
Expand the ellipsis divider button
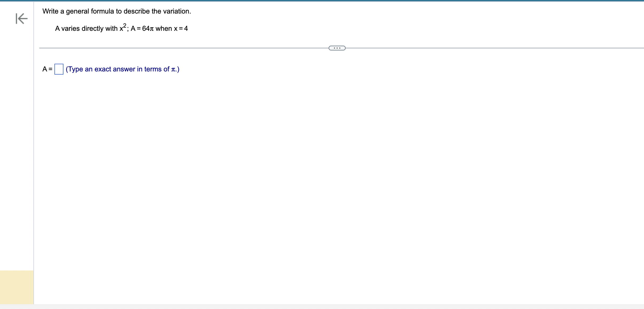[337, 48]
